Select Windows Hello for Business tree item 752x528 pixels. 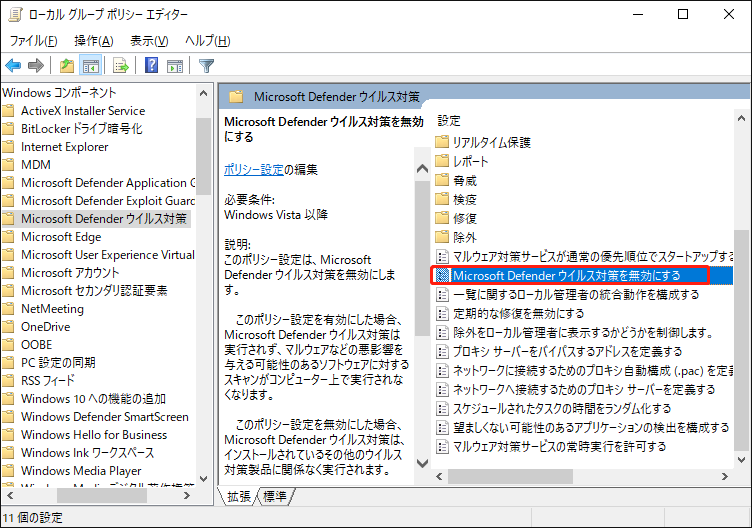tap(94, 434)
